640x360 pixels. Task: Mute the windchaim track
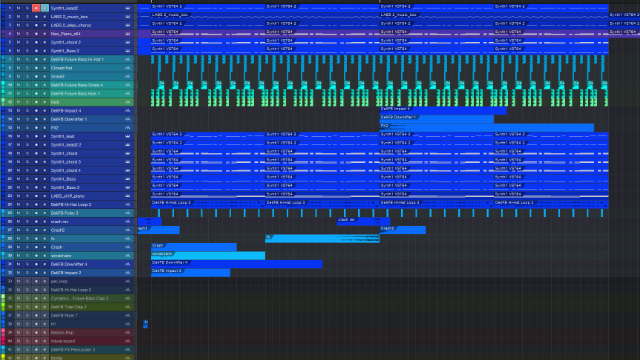click(x=18, y=256)
